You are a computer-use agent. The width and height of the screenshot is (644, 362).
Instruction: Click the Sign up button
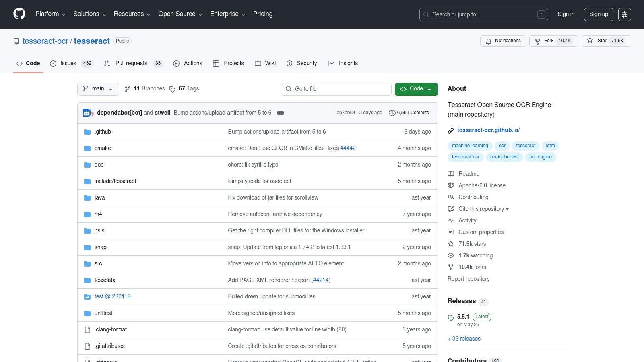(x=599, y=14)
